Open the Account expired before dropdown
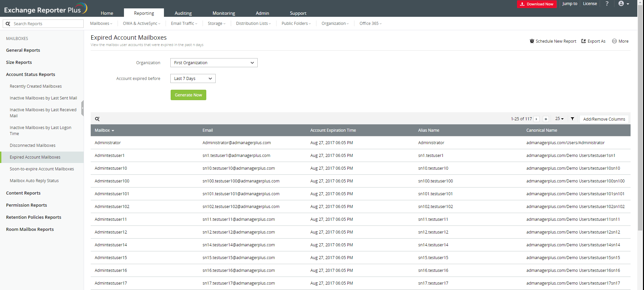 (x=193, y=79)
